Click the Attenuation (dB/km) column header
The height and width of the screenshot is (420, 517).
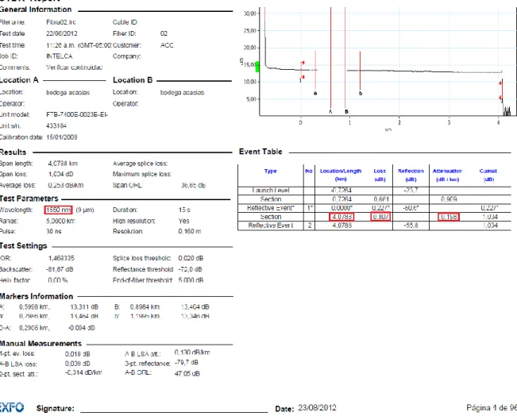click(x=447, y=175)
